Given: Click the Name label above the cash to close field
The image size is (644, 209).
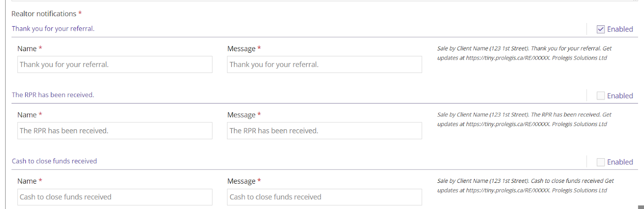Looking at the screenshot, I should tap(27, 181).
